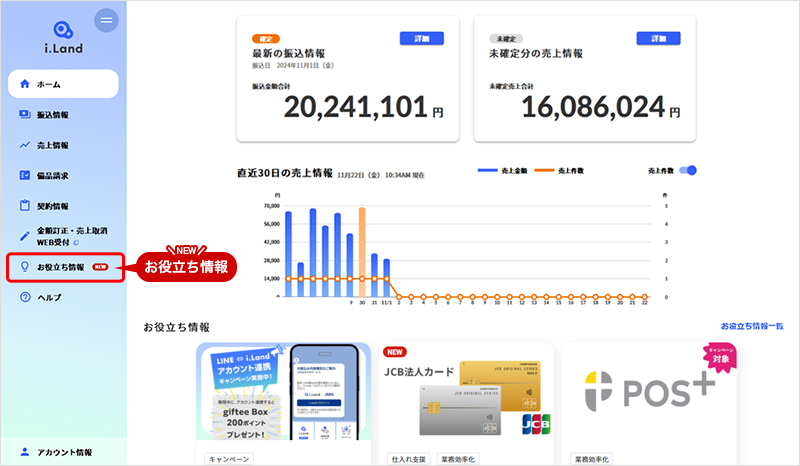Click the 備品請求 checklist icon
The height and width of the screenshot is (466, 800).
click(24, 175)
